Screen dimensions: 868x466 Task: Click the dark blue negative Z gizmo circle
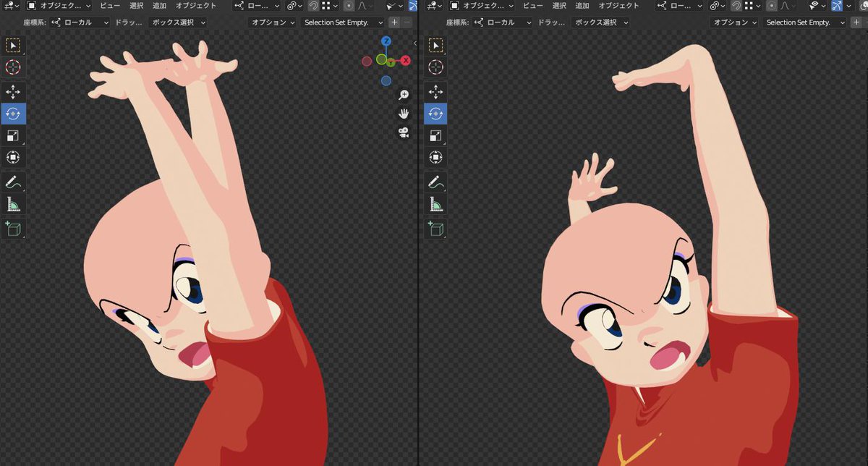(x=386, y=80)
